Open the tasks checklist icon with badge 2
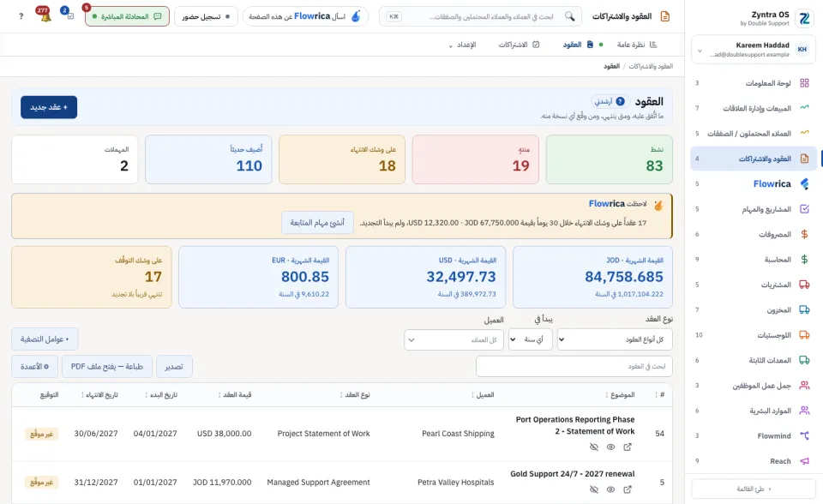This screenshot has height=504, width=823. point(69,15)
